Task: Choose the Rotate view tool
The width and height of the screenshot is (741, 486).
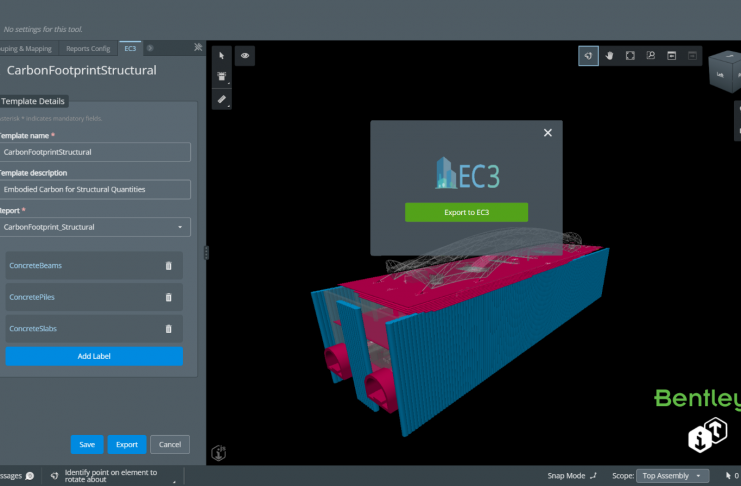Action: [x=589, y=55]
